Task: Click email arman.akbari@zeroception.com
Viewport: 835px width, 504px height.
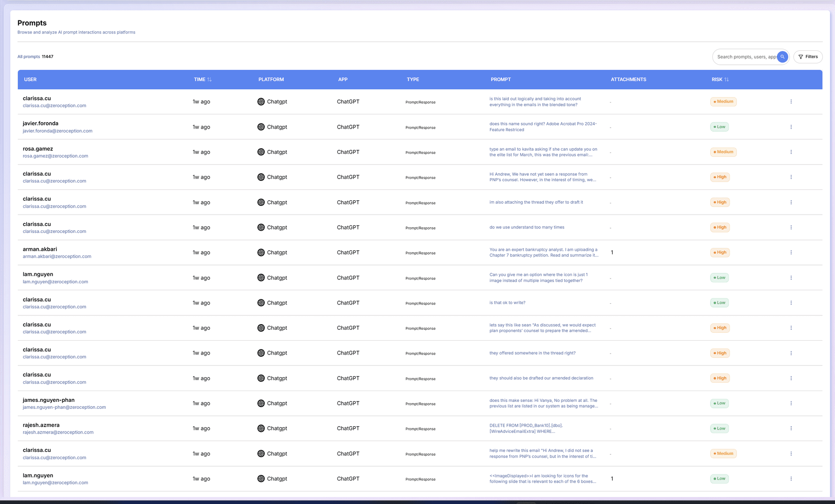Action: tap(57, 256)
